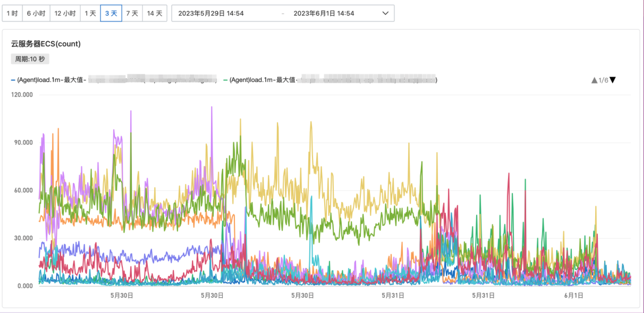Switch the chart to 7 天

pyautogui.click(x=132, y=13)
